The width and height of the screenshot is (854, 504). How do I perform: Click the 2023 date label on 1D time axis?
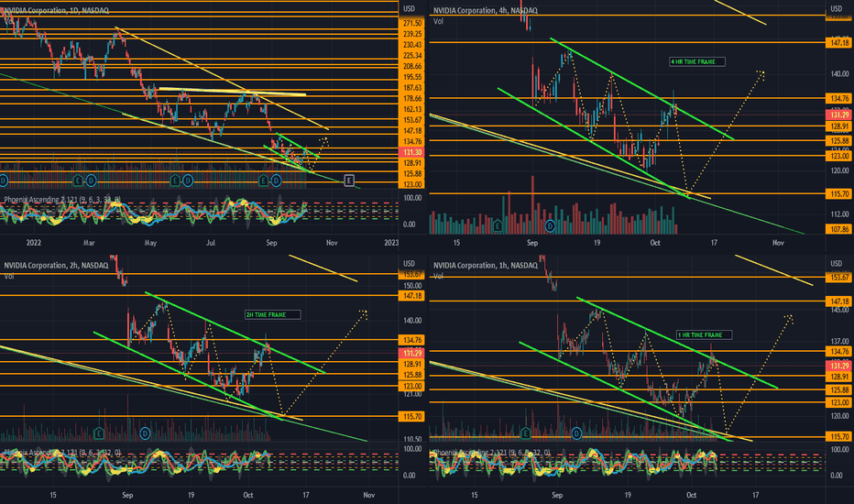click(x=391, y=243)
